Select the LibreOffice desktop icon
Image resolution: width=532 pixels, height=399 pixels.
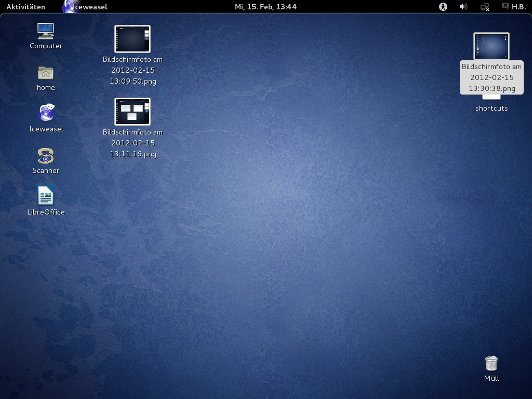click(46, 196)
